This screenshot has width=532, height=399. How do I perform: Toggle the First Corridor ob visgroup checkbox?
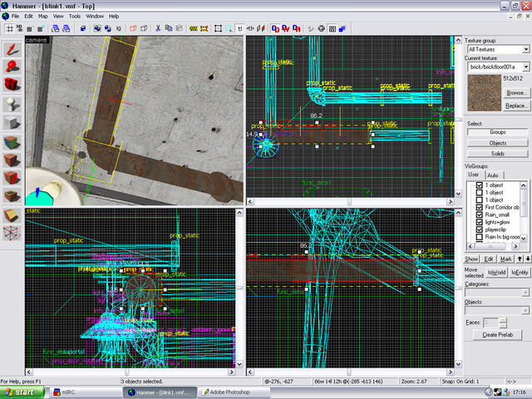click(480, 207)
